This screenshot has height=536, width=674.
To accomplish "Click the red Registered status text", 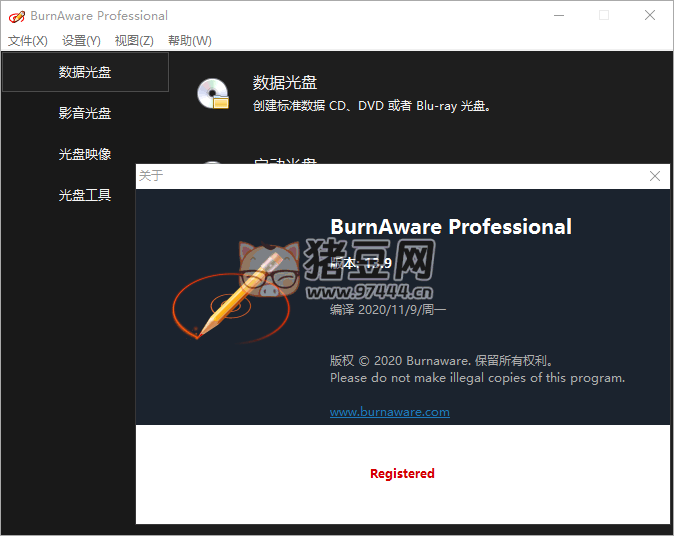I will (x=402, y=474).
